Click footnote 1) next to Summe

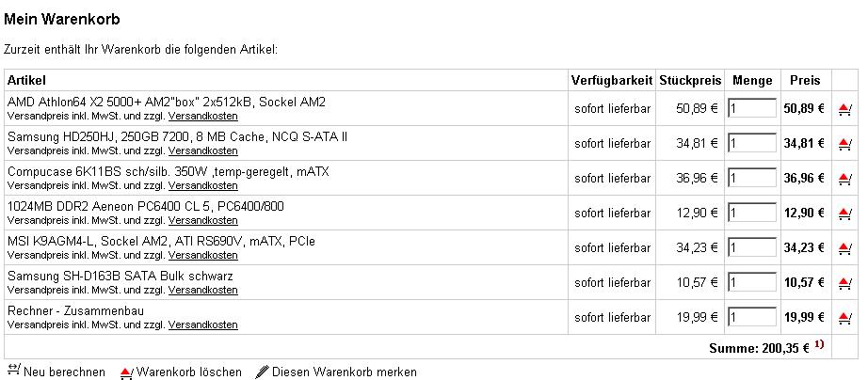(x=819, y=345)
